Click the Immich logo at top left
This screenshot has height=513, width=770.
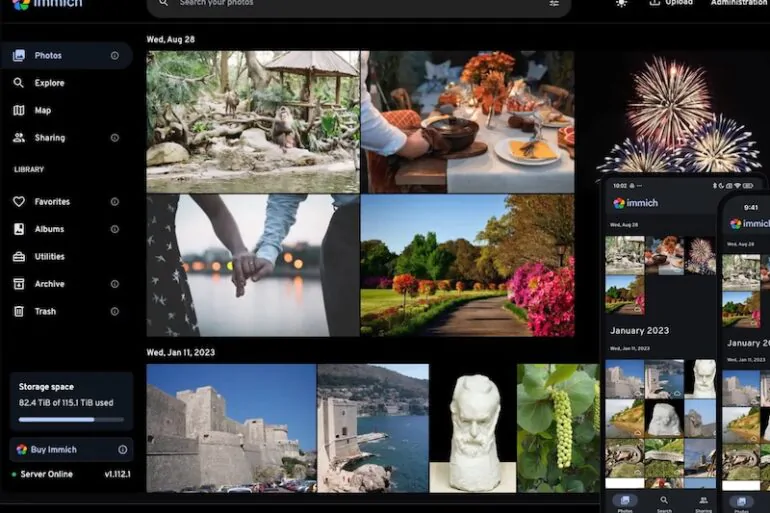click(x=47, y=4)
